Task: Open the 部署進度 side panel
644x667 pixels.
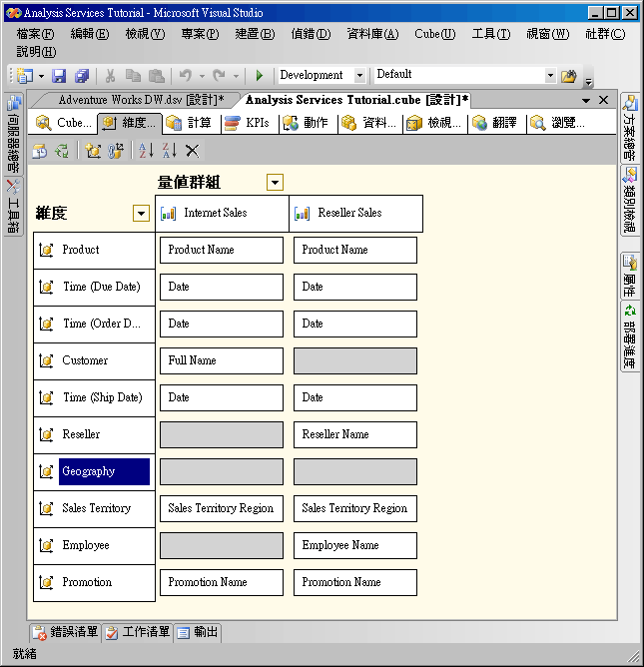Action: point(630,336)
